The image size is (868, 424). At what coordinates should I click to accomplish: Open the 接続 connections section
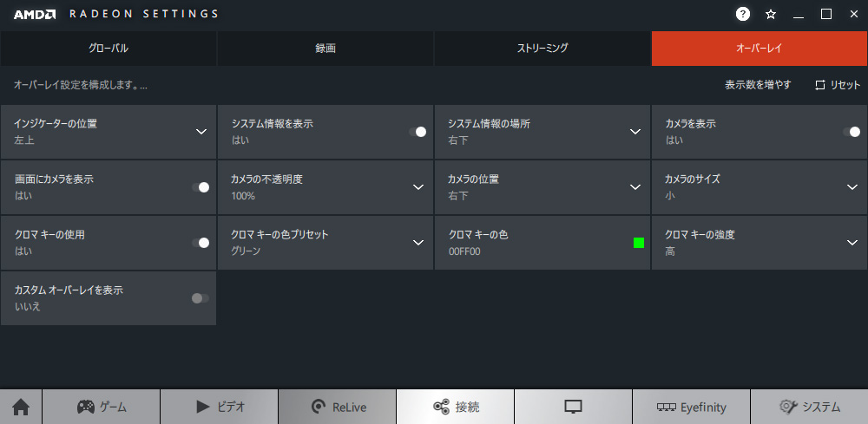click(x=455, y=407)
